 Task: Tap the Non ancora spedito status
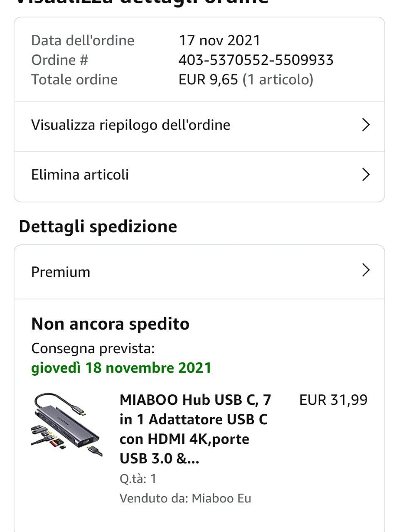(110, 324)
